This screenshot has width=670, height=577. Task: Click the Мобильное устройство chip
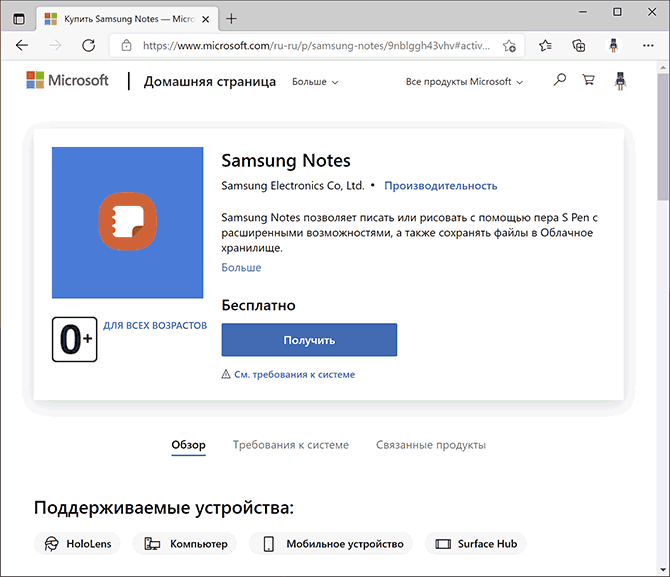pyautogui.click(x=331, y=544)
